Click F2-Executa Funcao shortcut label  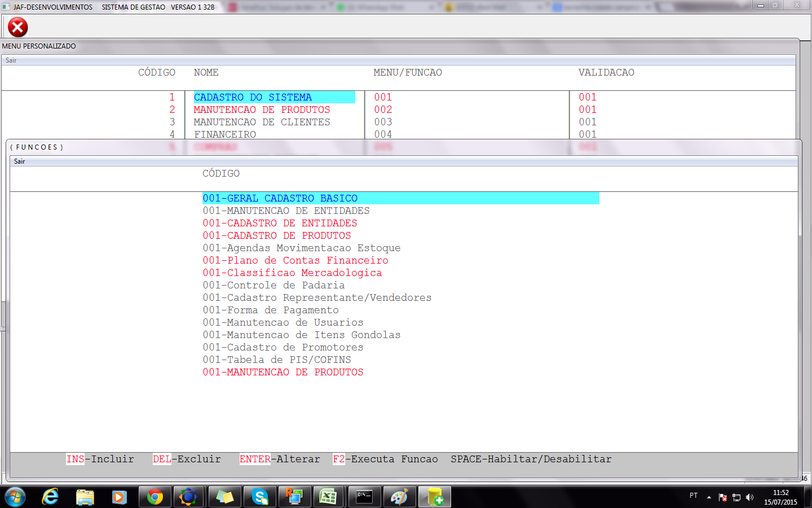(x=385, y=459)
